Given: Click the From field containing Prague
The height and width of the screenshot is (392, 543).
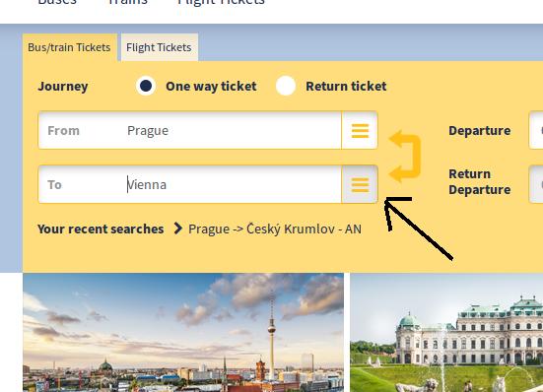Looking at the screenshot, I should (190, 130).
